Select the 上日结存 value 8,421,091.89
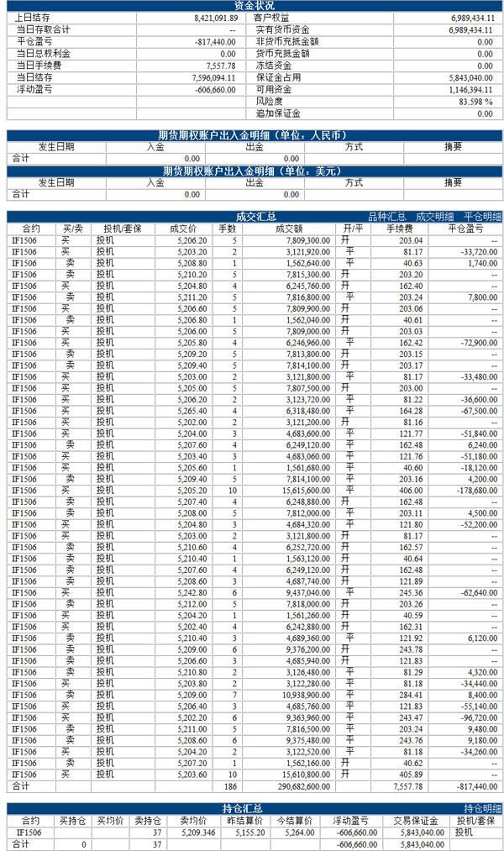This screenshot has width=504, height=851. pyautogui.click(x=216, y=18)
